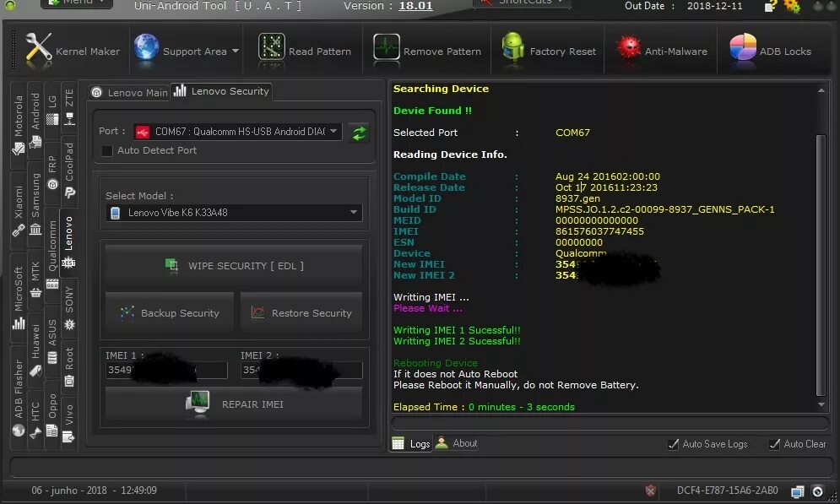Launch the Read Pattern tool

(304, 51)
